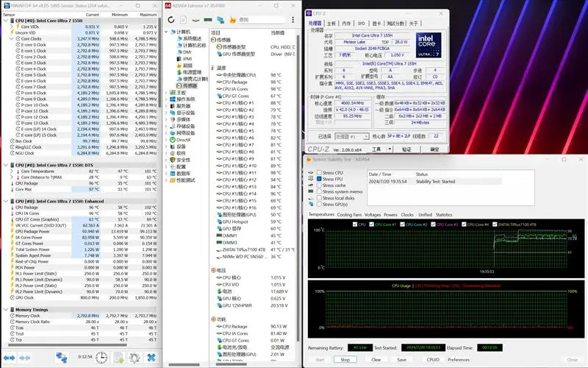This screenshot has width=588, height=368.
Task: Uncheck Stress FPU checkbox
Action: (x=319, y=179)
